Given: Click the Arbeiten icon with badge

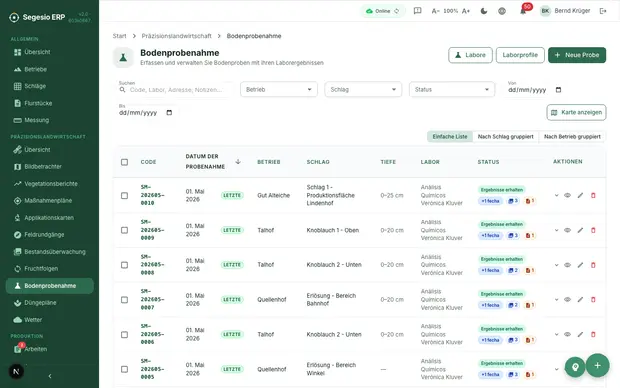Looking at the screenshot, I should (x=18, y=348).
